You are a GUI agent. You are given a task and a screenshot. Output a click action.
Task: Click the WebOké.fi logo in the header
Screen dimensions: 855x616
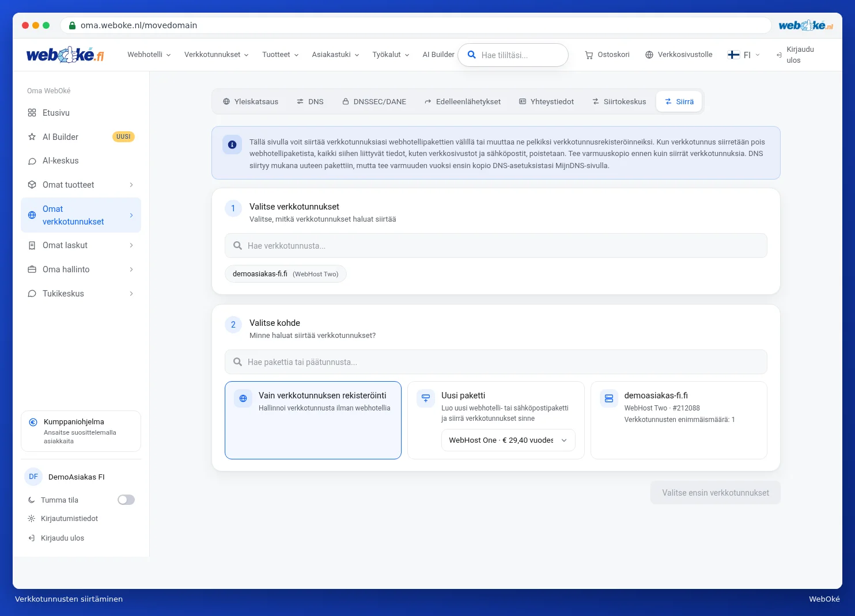[x=65, y=55]
